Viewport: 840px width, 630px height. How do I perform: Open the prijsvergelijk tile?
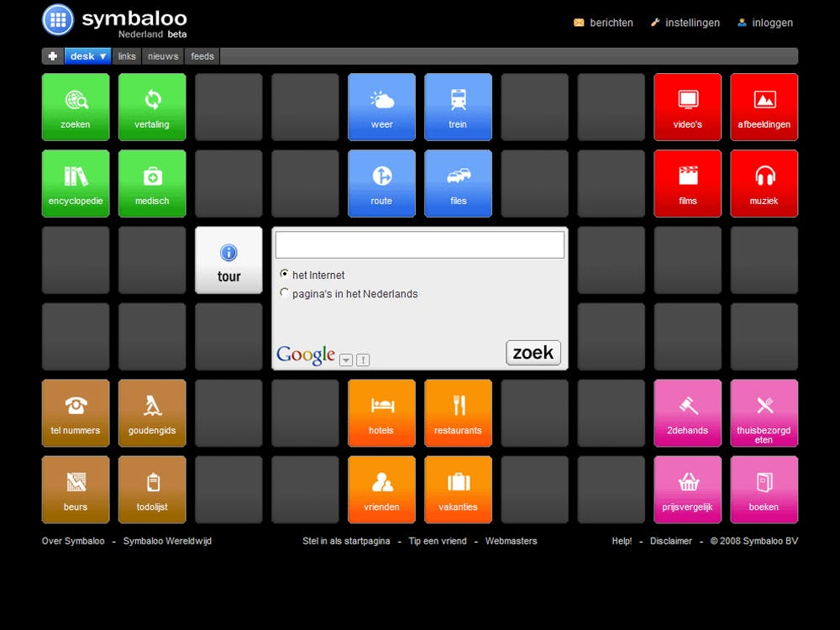click(687, 490)
